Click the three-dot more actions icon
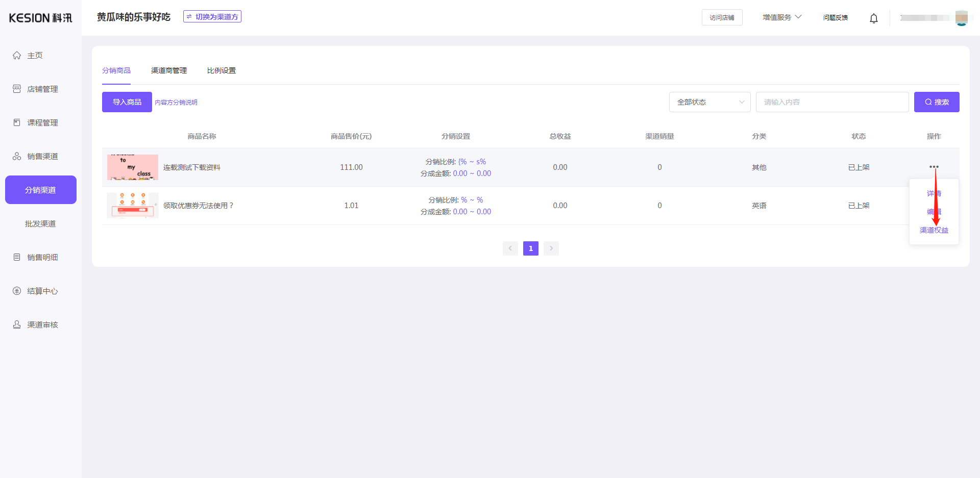This screenshot has width=980, height=478. pos(934,167)
